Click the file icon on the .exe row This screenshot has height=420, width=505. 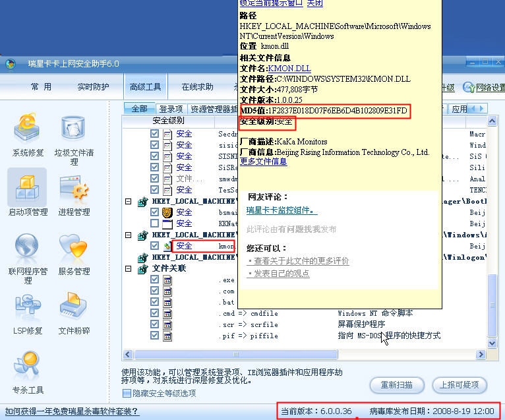tap(167, 280)
